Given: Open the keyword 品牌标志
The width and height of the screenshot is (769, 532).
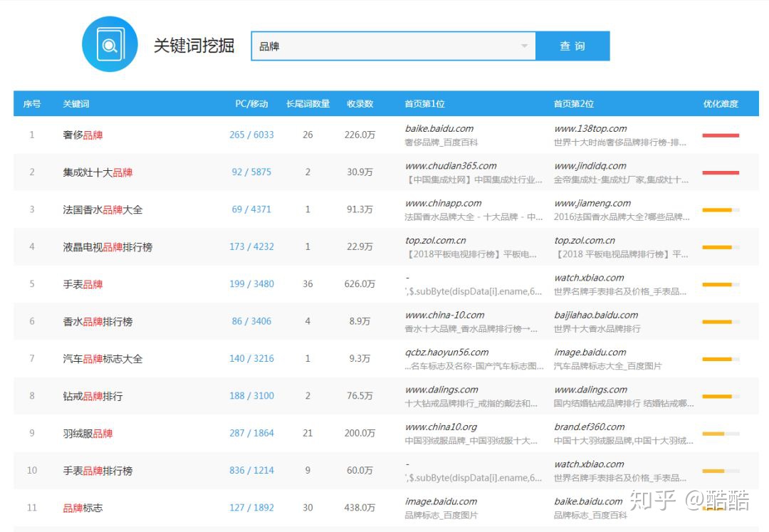Looking at the screenshot, I should click(x=83, y=508).
